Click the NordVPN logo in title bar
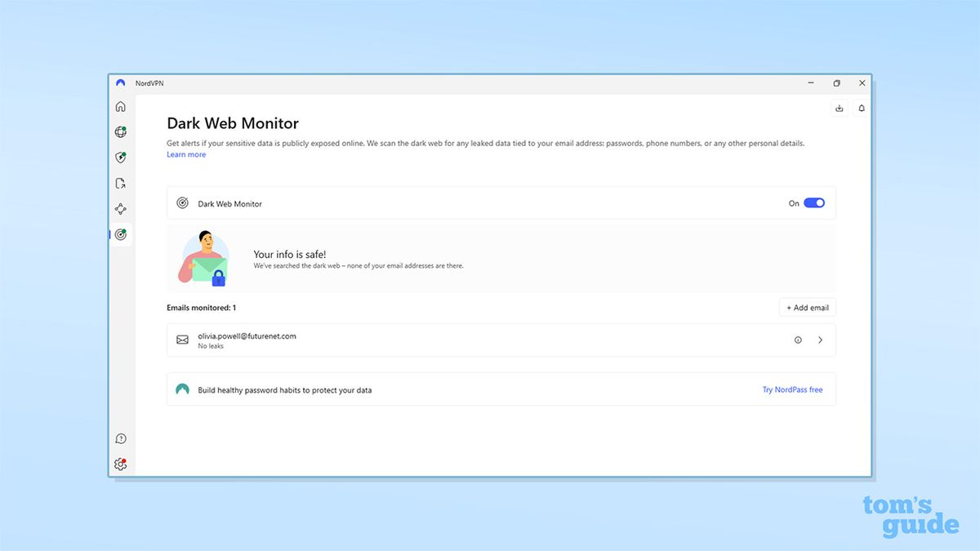The height and width of the screenshot is (551, 980). [121, 83]
